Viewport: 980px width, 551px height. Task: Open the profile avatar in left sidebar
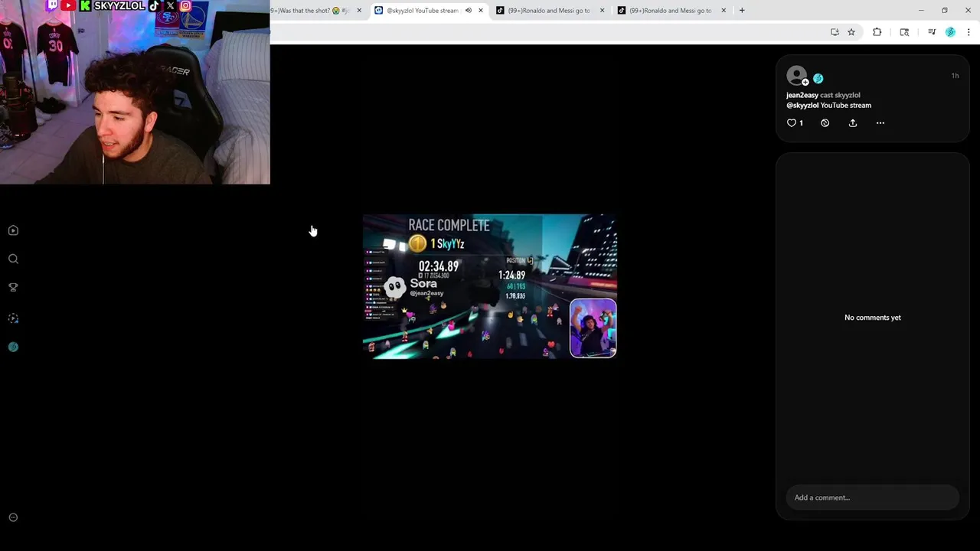13,347
